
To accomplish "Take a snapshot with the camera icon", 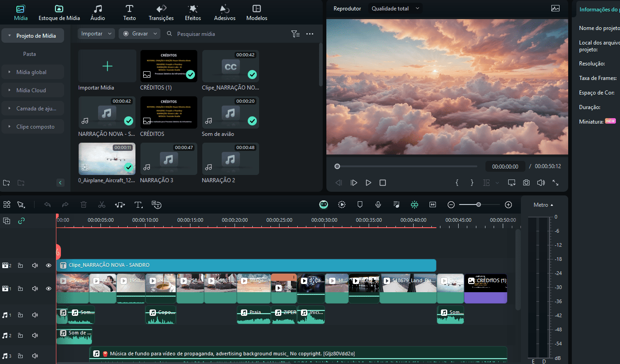I will [526, 183].
